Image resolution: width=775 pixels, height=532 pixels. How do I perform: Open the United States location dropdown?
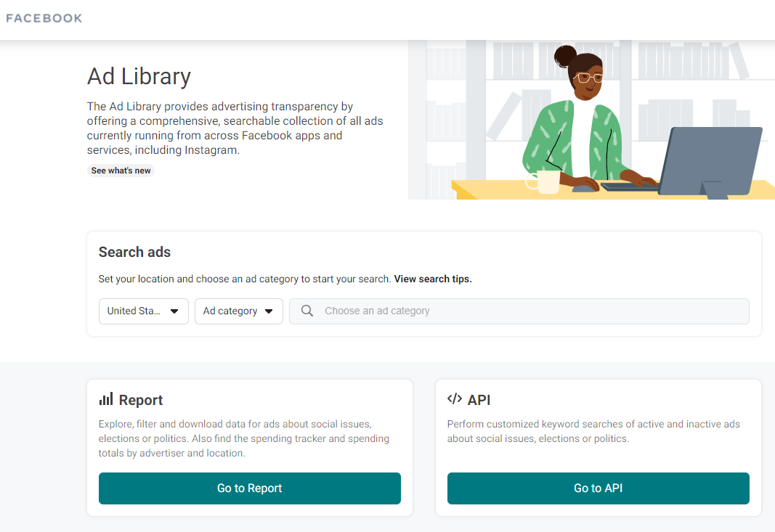143,311
